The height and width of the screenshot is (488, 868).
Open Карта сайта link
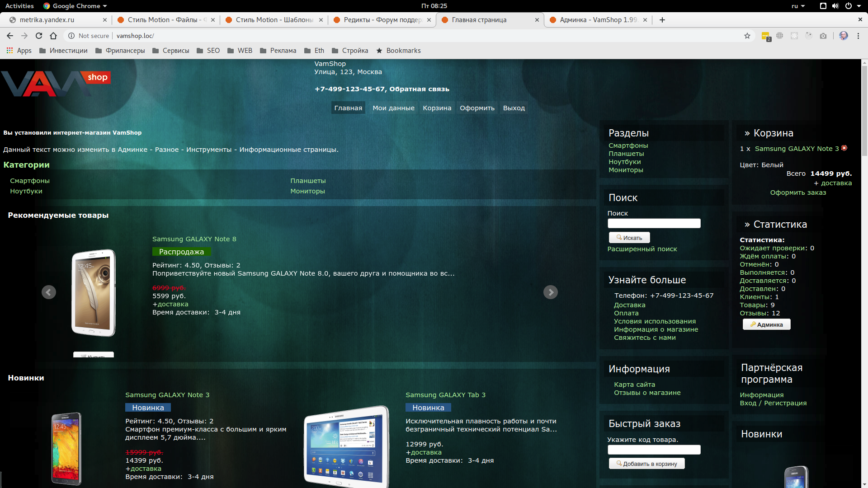tap(634, 385)
